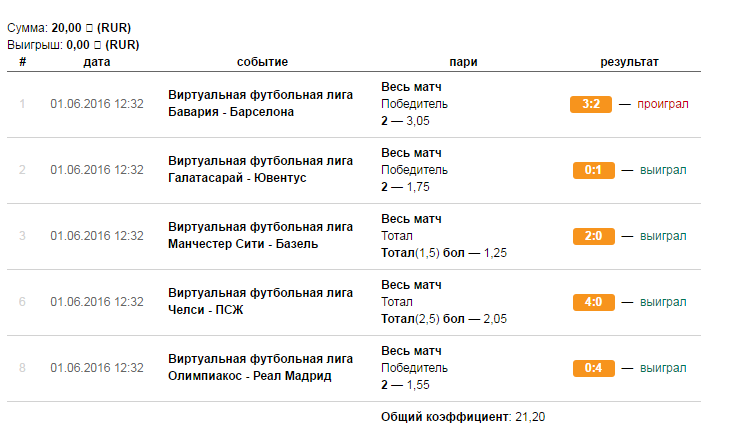Click the событие column header
The image size is (733, 444).
click(262, 62)
